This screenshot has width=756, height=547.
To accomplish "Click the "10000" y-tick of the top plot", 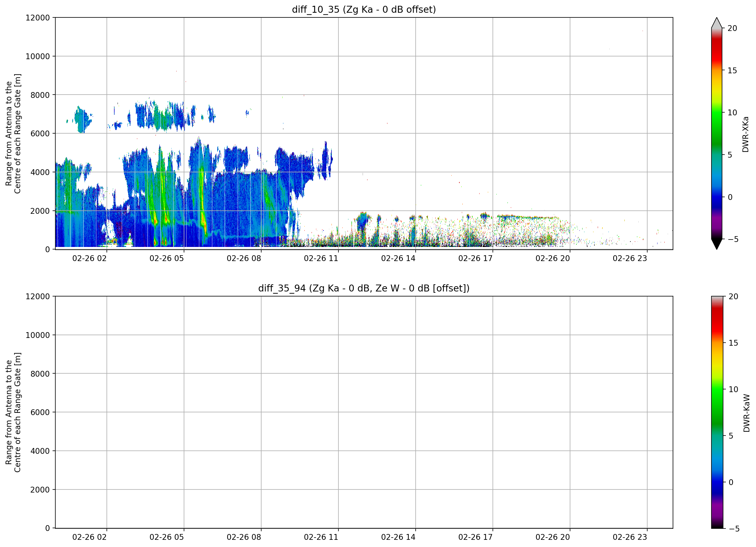I will (38, 56).
